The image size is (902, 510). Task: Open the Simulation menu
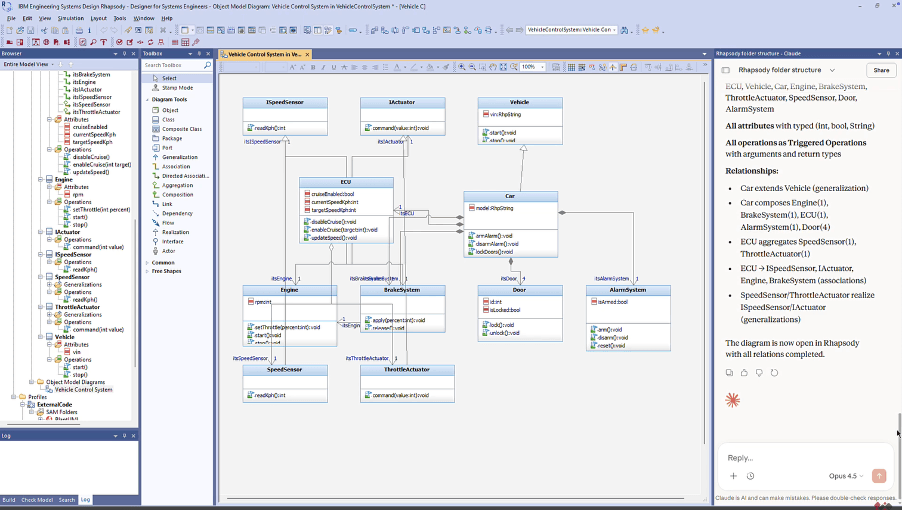pos(71,18)
